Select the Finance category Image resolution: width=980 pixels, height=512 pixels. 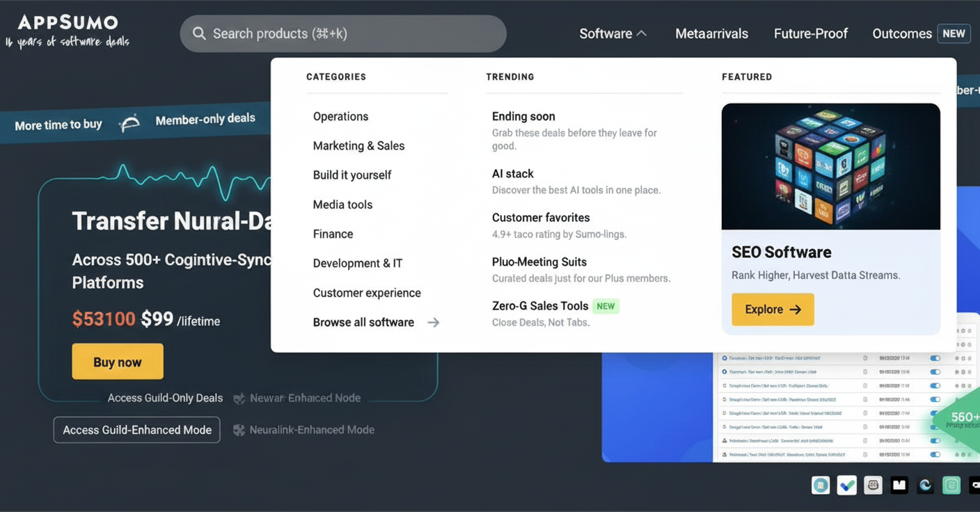(333, 234)
